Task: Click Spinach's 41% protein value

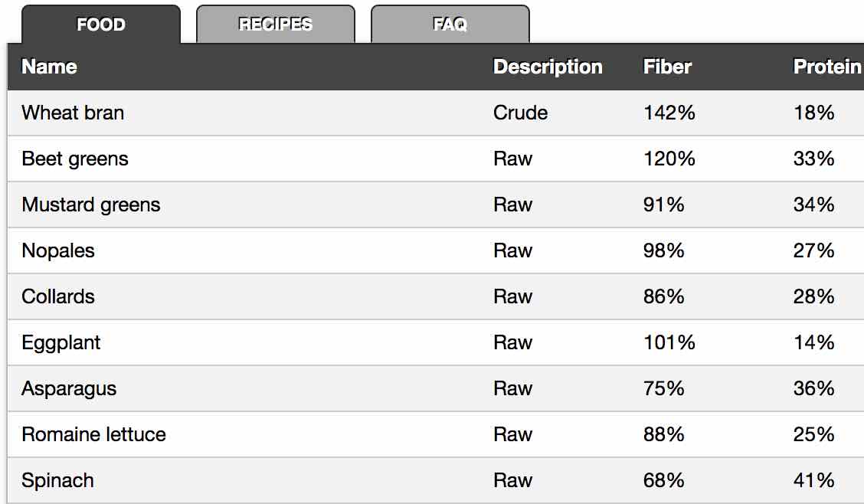Action: click(x=813, y=480)
